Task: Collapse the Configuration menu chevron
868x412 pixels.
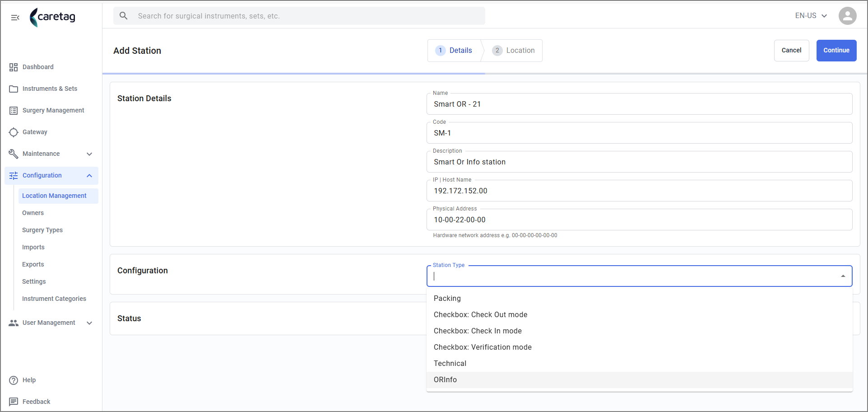Action: coord(89,176)
